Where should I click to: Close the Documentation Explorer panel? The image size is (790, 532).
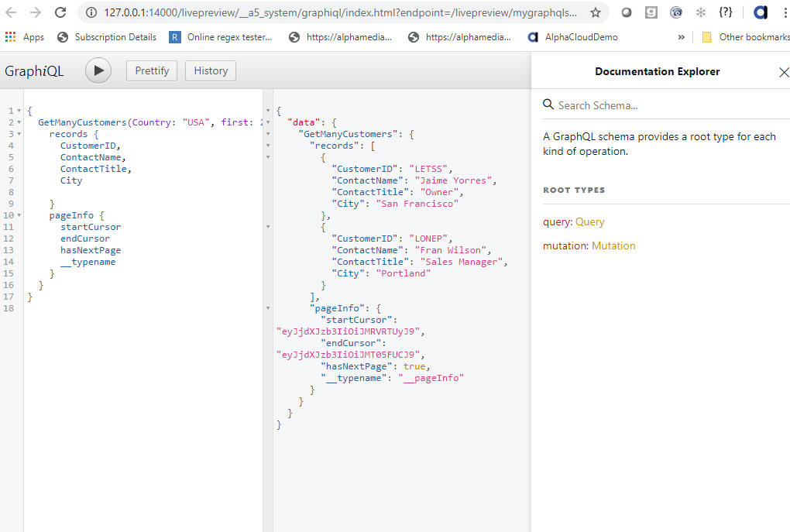coord(784,72)
